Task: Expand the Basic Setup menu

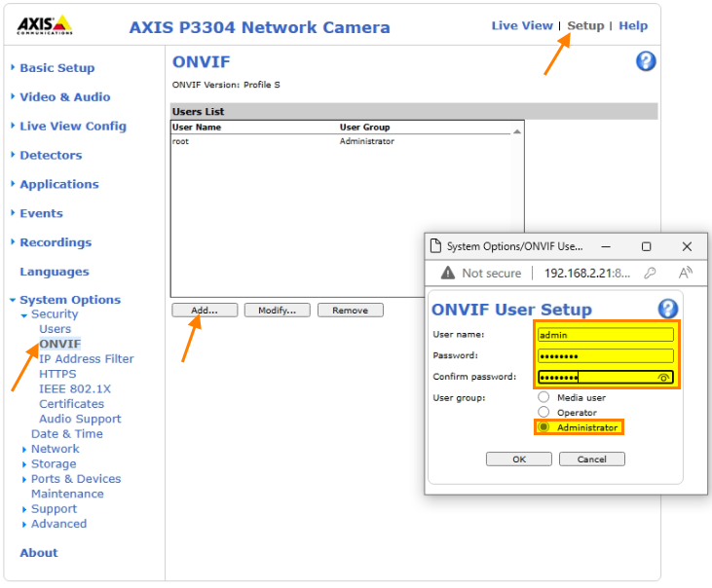Action: pos(13,67)
